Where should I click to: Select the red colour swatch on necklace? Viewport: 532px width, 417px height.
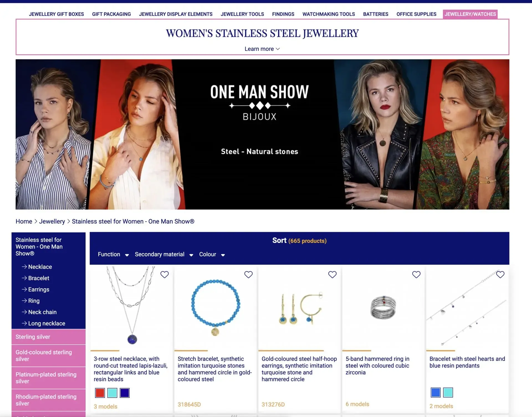point(100,393)
